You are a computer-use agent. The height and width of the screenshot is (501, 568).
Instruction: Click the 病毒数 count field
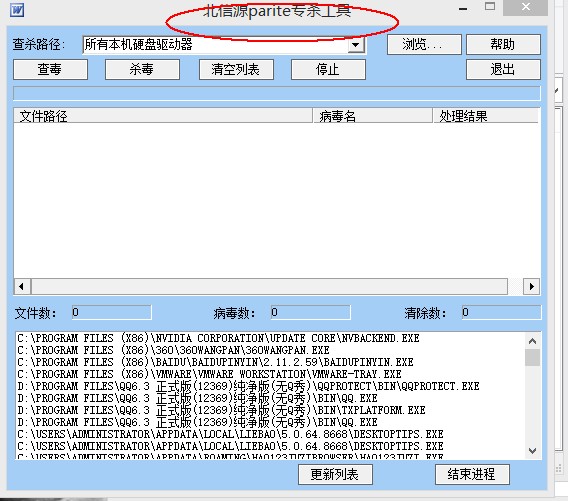[311, 312]
